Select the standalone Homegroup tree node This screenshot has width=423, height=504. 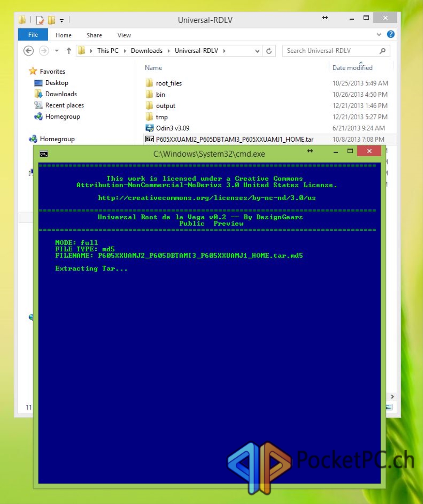(57, 139)
